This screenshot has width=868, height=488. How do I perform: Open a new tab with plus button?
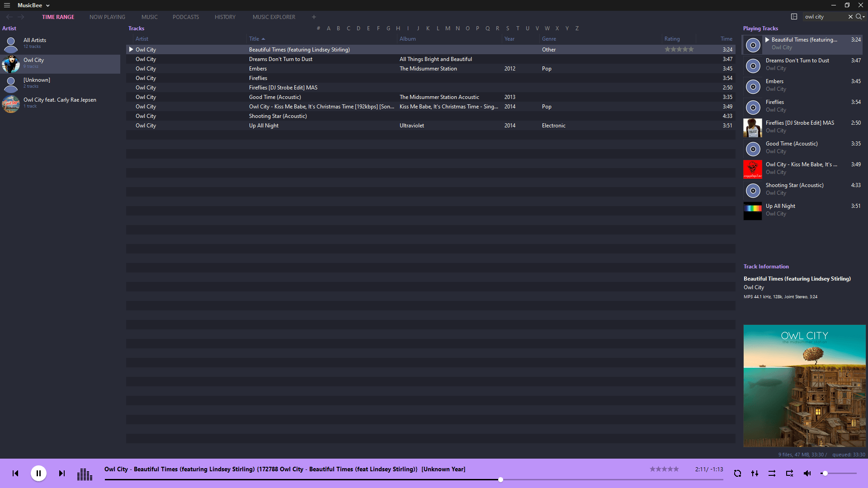314,17
